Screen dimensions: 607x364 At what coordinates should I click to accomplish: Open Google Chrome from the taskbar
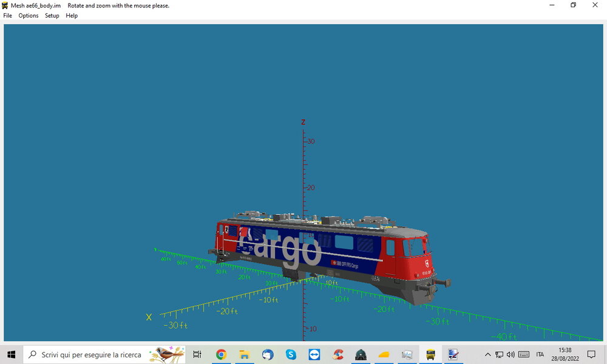point(221,354)
